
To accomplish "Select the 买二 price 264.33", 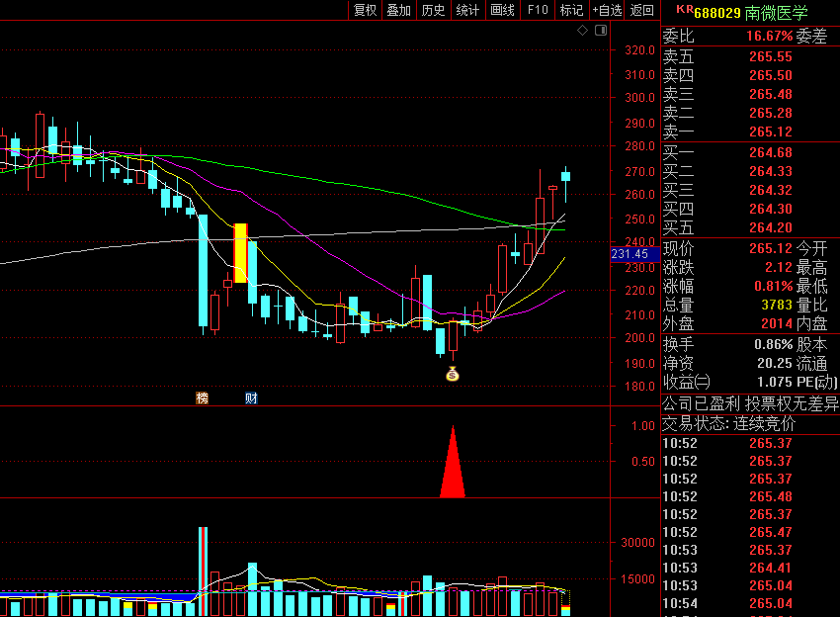I will pos(771,171).
